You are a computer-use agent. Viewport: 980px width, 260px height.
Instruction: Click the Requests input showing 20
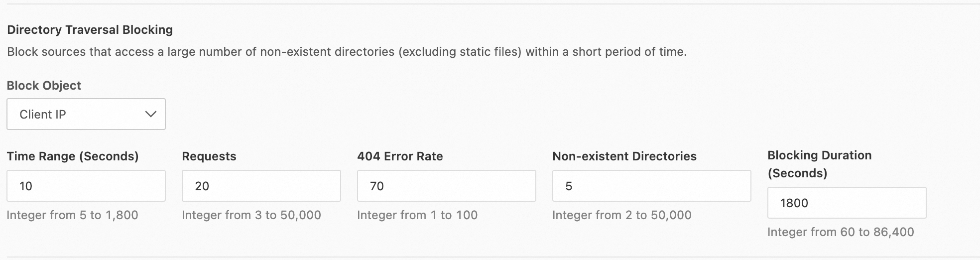point(261,186)
